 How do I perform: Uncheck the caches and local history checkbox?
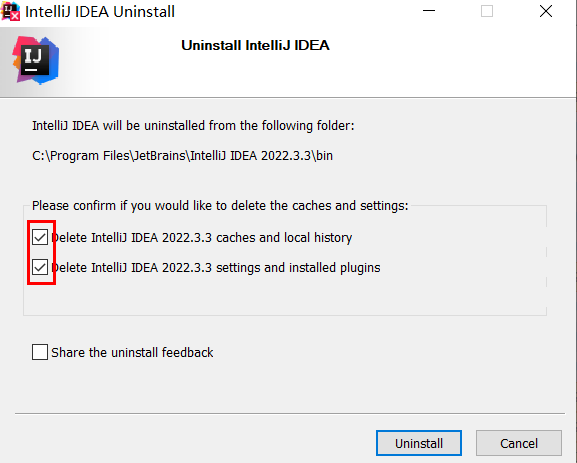[x=40, y=237]
